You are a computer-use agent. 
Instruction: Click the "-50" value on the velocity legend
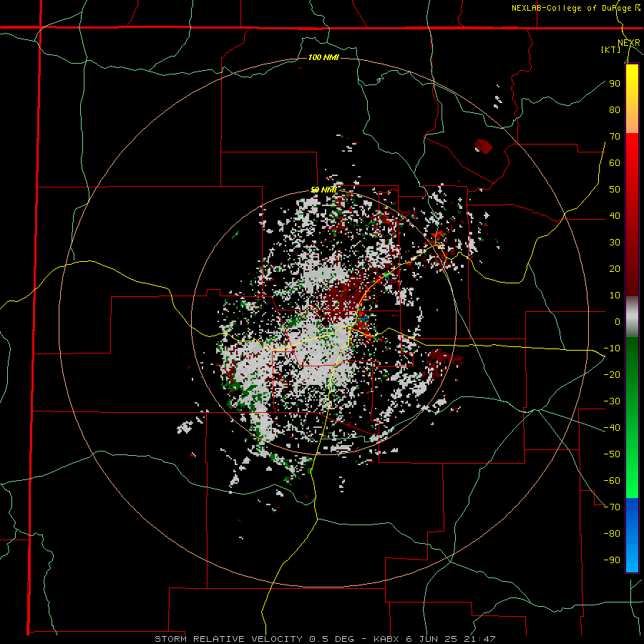612,454
